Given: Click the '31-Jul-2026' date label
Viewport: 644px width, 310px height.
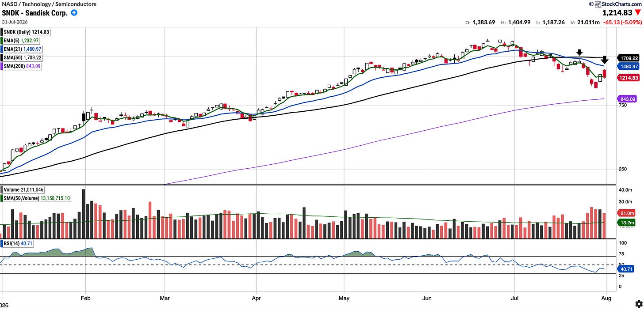Looking at the screenshot, I should tap(15, 23).
